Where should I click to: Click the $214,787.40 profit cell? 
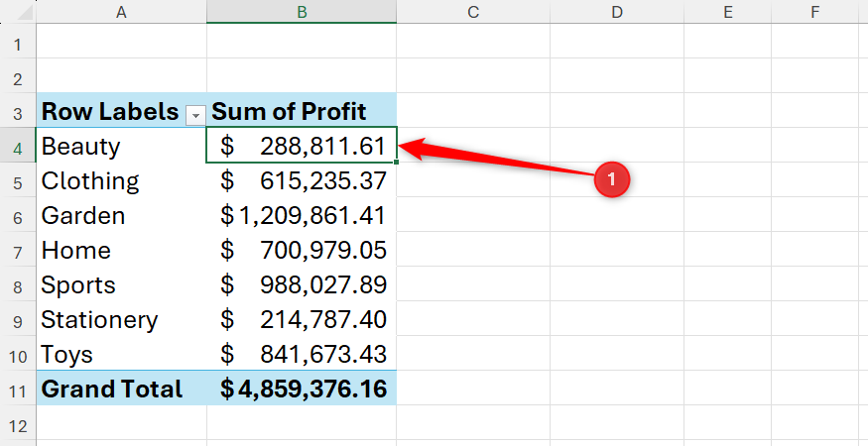302,319
